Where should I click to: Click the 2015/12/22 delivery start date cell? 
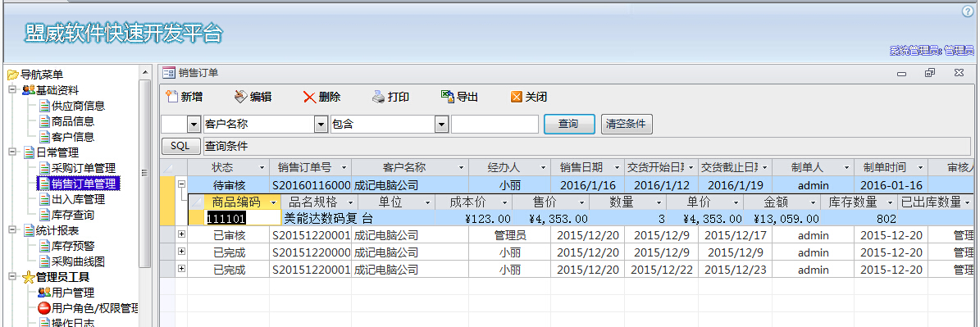[661, 270]
